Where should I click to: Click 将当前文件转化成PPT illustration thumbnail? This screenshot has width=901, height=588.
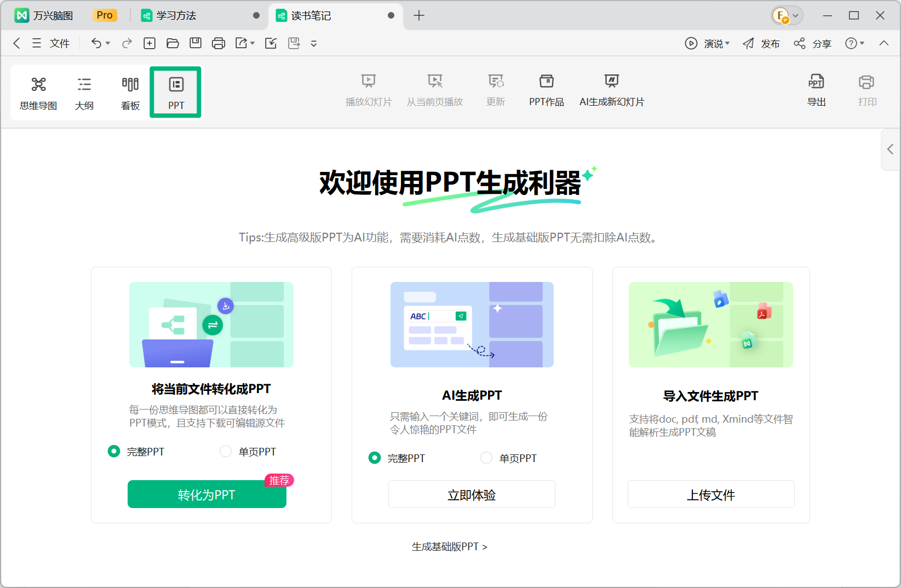tap(211, 325)
